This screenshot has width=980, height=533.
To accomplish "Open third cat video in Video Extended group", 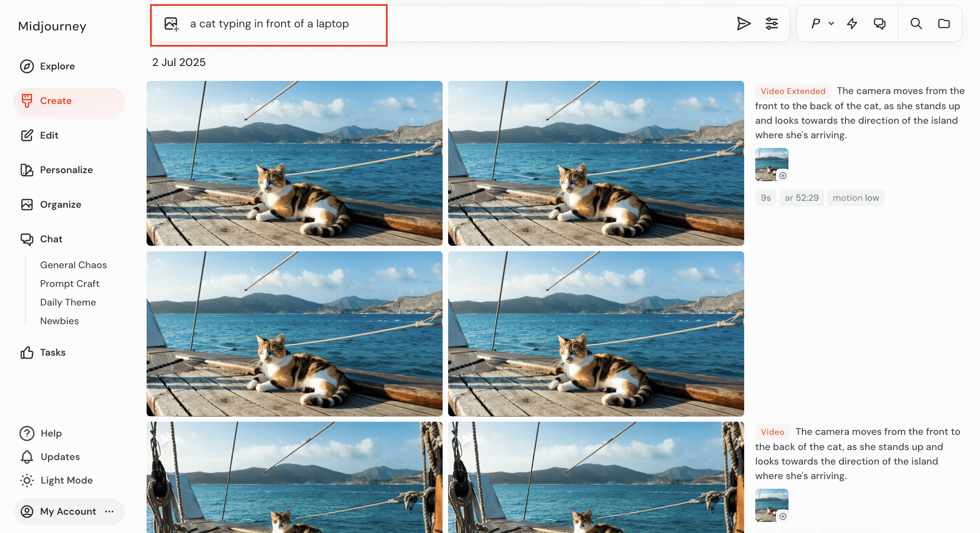I will 295,334.
